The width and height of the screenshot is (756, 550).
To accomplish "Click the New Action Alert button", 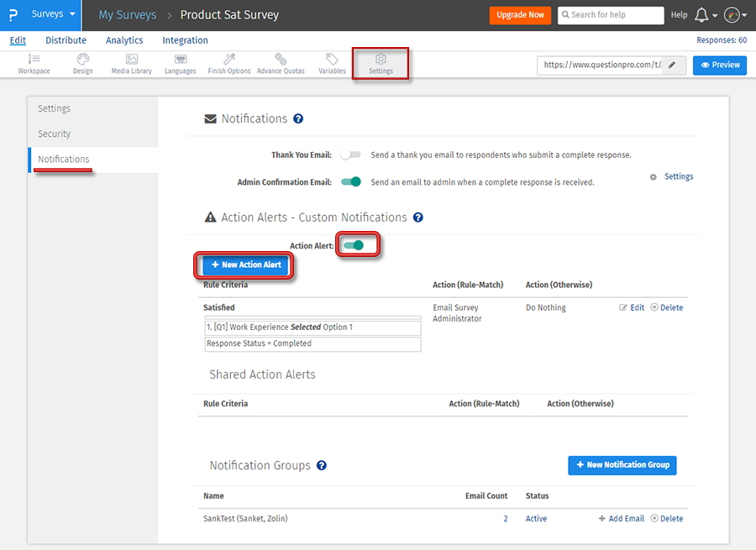I will click(246, 265).
